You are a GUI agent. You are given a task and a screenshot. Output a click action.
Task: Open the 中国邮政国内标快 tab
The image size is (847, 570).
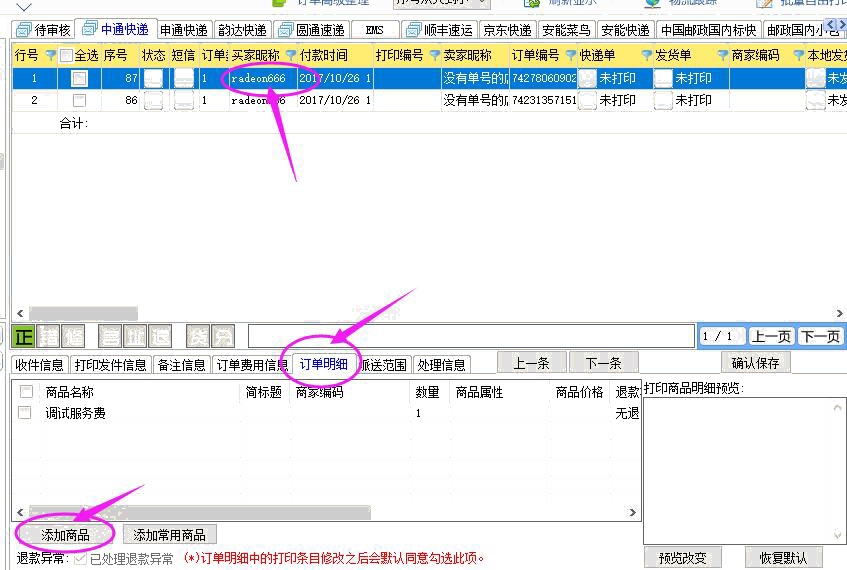[708, 30]
